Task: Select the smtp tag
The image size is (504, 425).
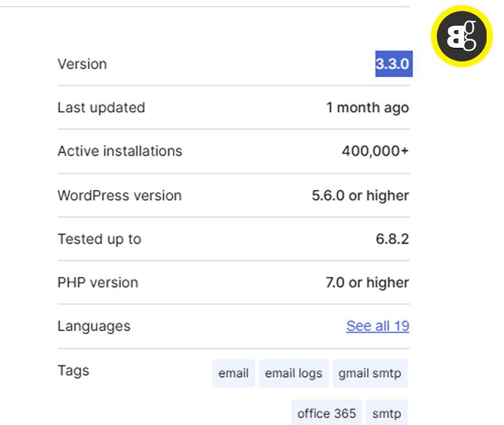Action: pyautogui.click(x=387, y=414)
